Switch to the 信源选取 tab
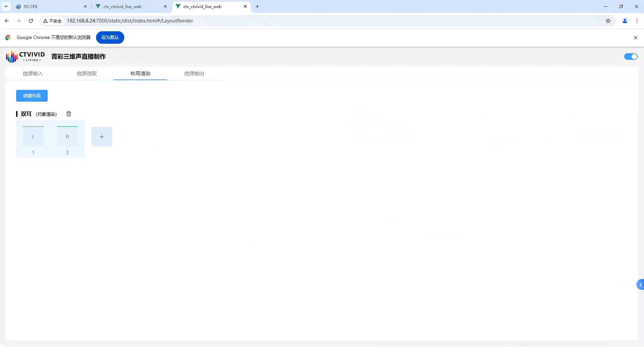This screenshot has width=644, height=347. coord(87,74)
